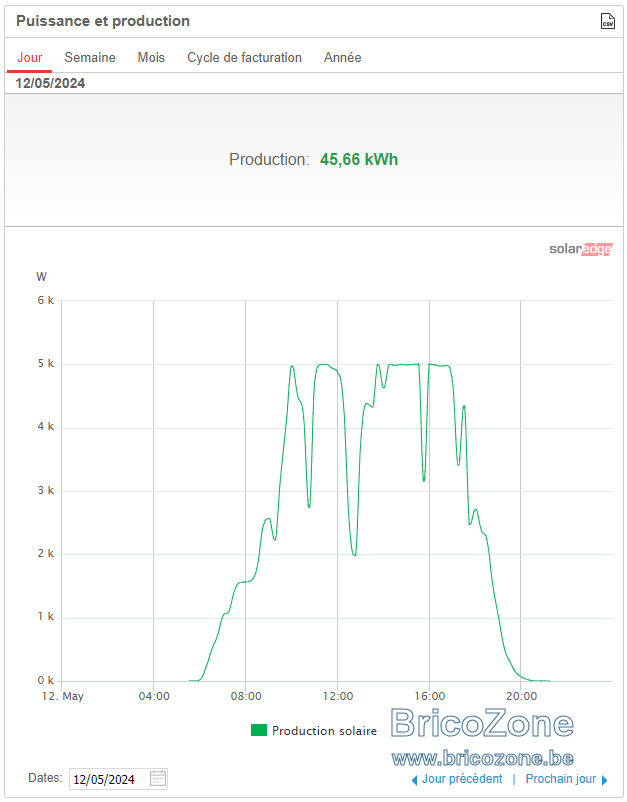Click the SolarEdge logo on the chart
The width and height of the screenshot is (627, 802).
click(x=580, y=249)
